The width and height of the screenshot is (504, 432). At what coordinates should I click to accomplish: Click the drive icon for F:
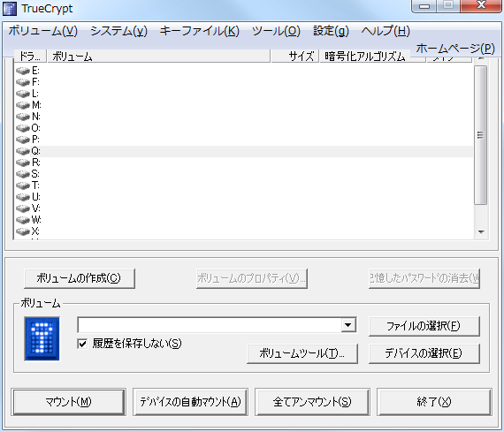pyautogui.click(x=23, y=82)
